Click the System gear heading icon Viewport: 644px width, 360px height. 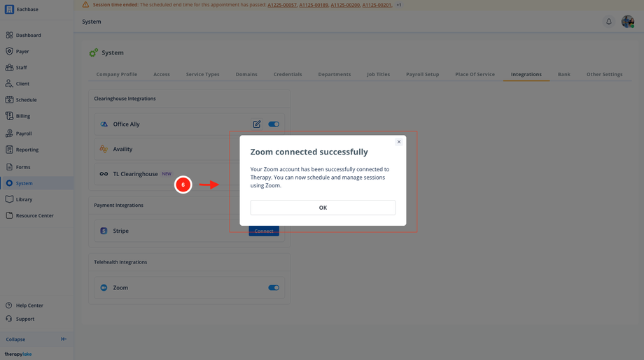(94, 52)
